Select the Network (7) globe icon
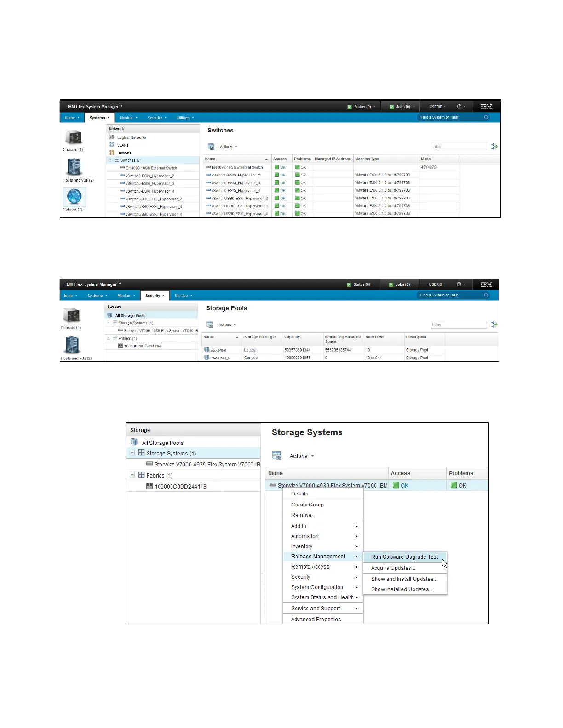This screenshot has width=563, height=728. pyautogui.click(x=74, y=197)
